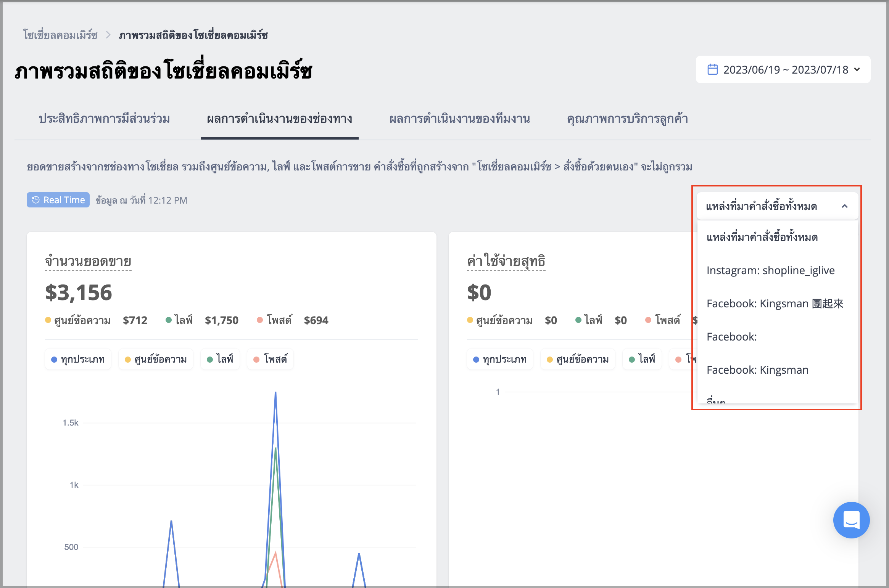Click the Real Time clock badge
The image size is (889, 588).
58,200
